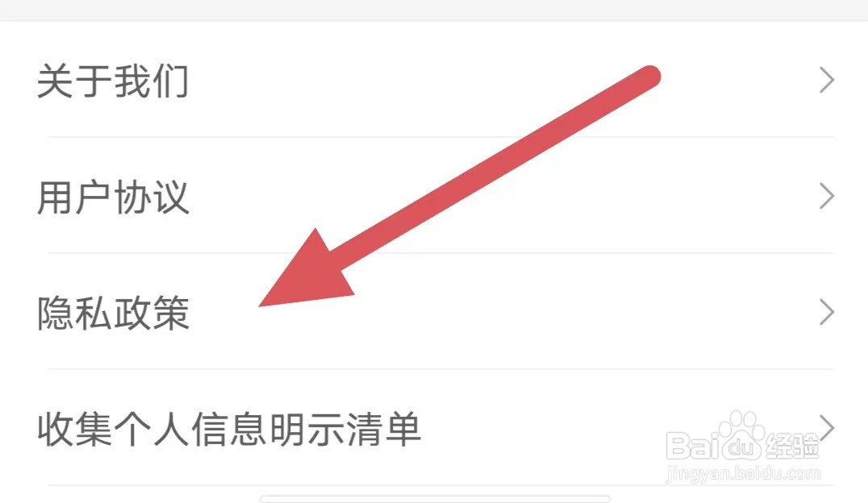Tap the 个人信息 words in last row
This screenshot has height=503, width=868.
pyautogui.click(x=191, y=429)
